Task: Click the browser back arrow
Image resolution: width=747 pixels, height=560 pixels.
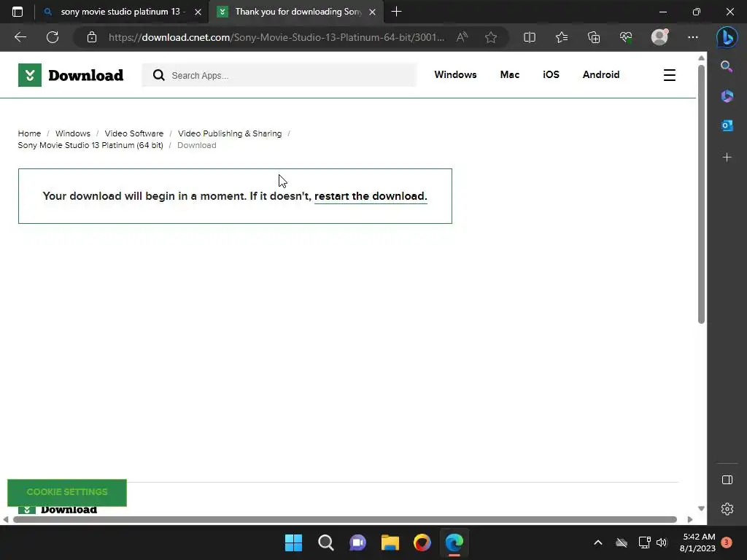Action: (20, 37)
